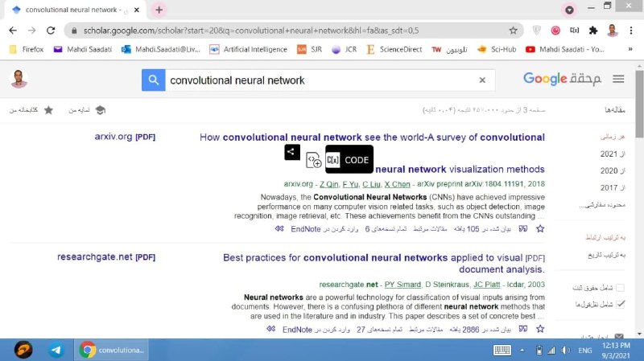This screenshot has height=361, width=644.
Task: Sort results by date
Action: coord(607,255)
